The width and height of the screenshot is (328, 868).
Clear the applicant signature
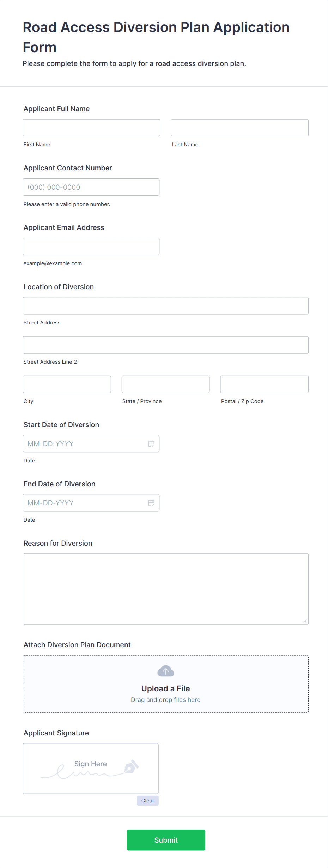click(x=147, y=800)
